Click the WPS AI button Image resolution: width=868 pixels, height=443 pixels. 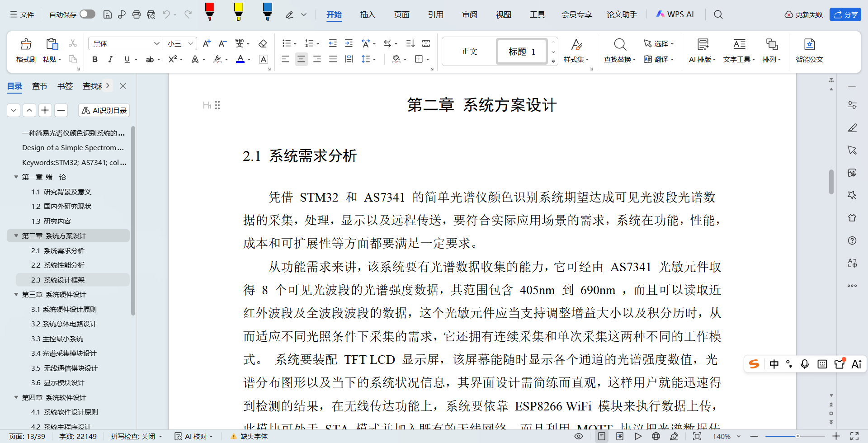pos(675,14)
